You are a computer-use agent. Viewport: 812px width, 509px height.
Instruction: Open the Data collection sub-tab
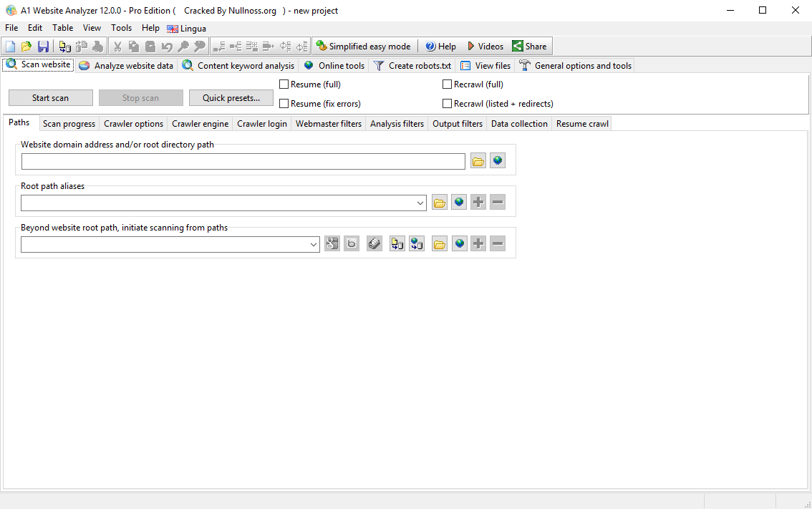pos(519,124)
